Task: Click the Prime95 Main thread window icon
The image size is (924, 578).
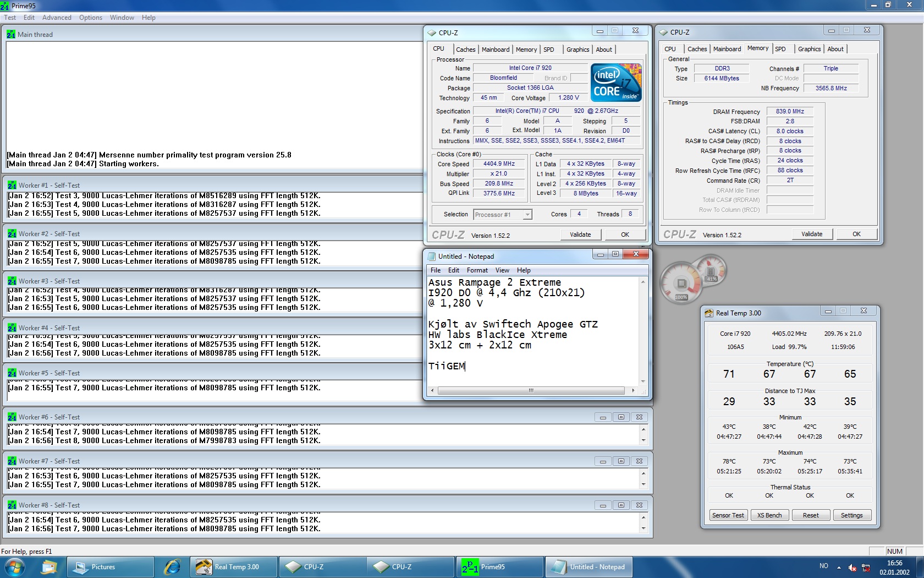Action: (x=11, y=34)
